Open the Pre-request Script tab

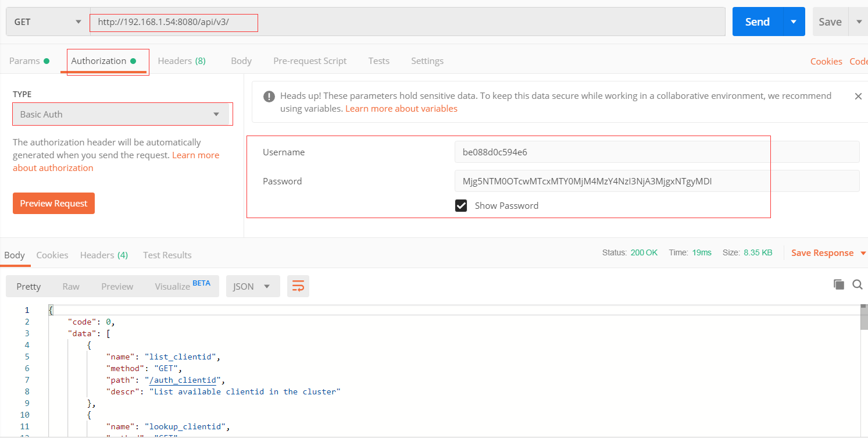point(310,61)
